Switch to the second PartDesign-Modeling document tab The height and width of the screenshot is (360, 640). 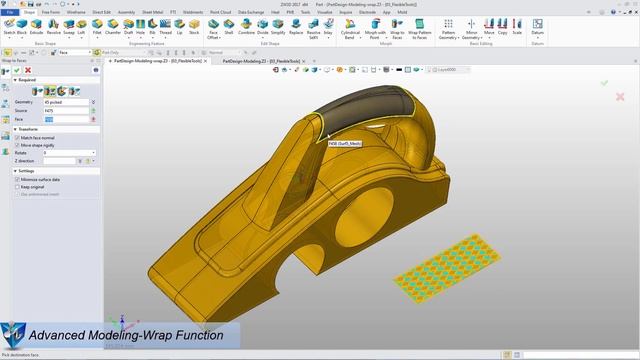[261, 61]
